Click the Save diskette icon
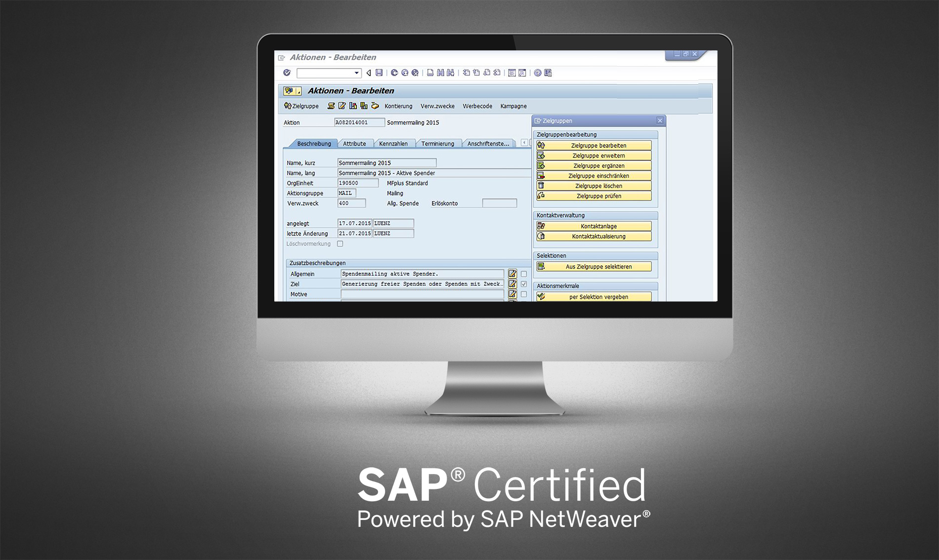The height and width of the screenshot is (560, 939). 379,73
